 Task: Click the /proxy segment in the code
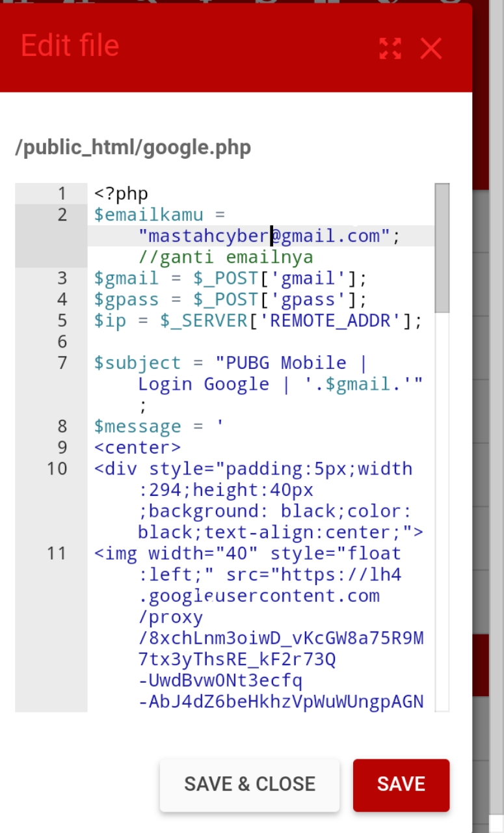(170, 617)
